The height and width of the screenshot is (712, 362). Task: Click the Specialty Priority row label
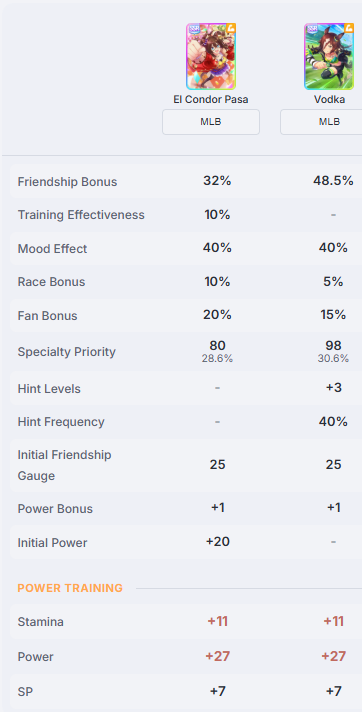point(67,352)
